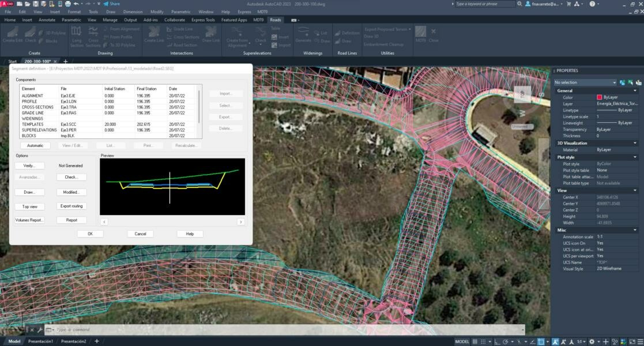Screen dimensions: 644x346
Task: Open the annotation scale 1:1 dropdown
Action: (581, 341)
